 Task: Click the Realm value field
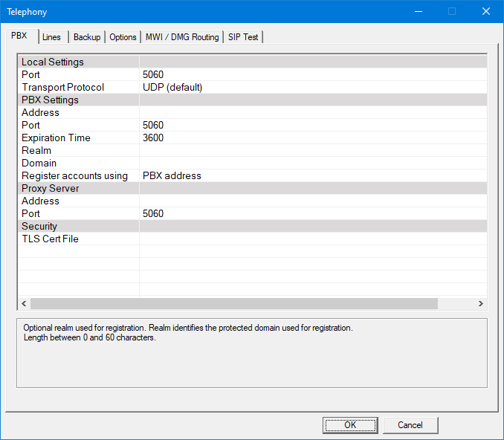click(x=312, y=151)
